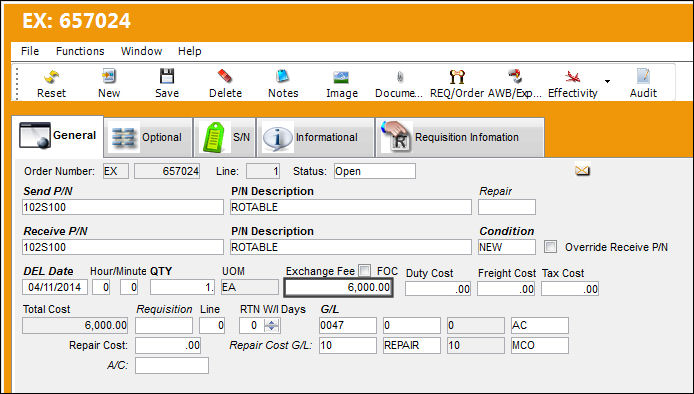This screenshot has width=694, height=394.
Task: Open the Functions menu
Action: [80, 51]
